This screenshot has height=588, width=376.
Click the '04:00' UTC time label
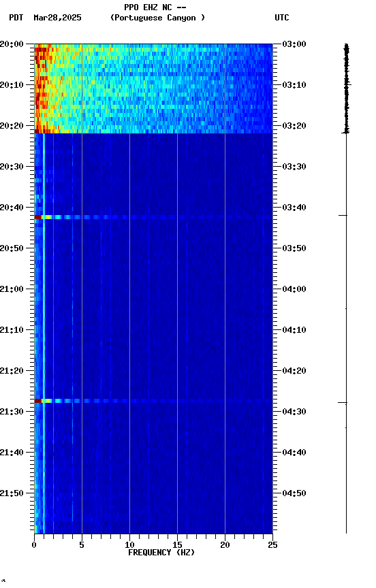click(x=294, y=289)
